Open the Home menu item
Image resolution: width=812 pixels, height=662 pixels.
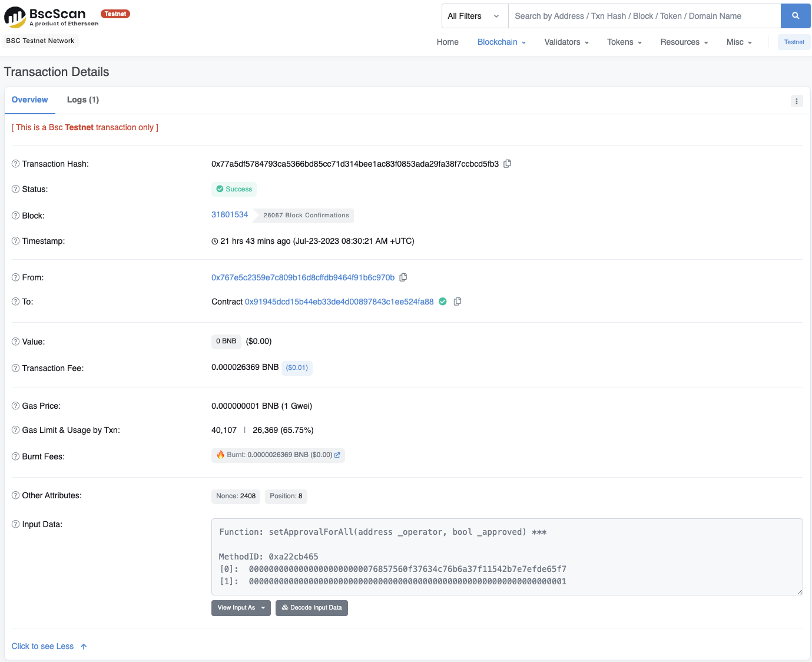pyautogui.click(x=448, y=42)
